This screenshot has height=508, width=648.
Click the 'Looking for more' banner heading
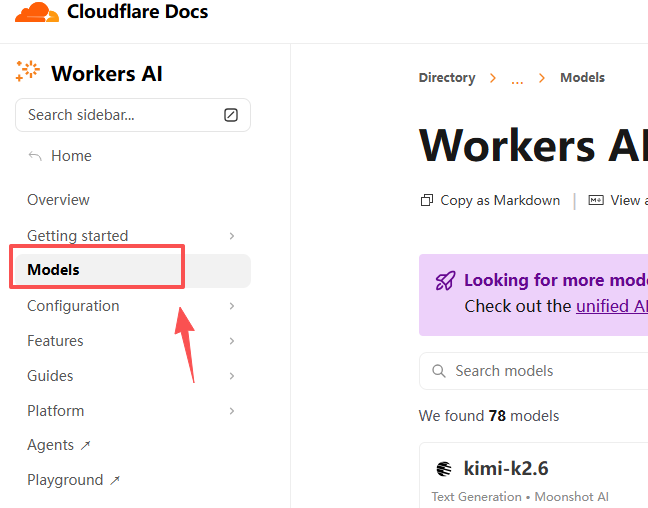556,280
